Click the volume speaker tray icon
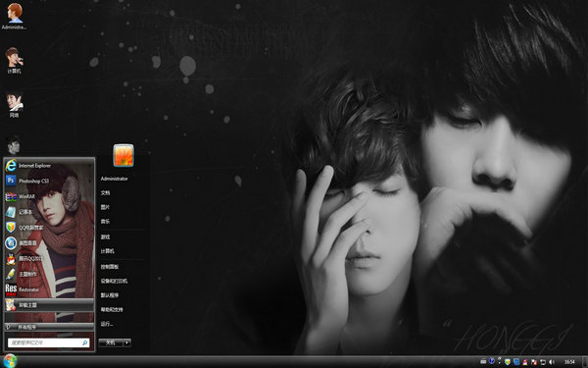The width and height of the screenshot is (588, 368). pos(552,362)
